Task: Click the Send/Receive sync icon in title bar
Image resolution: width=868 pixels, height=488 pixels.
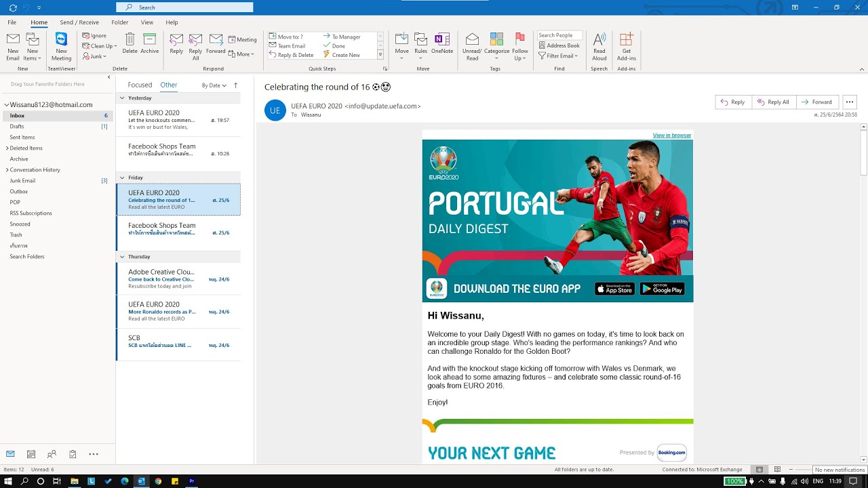Action: (x=13, y=7)
